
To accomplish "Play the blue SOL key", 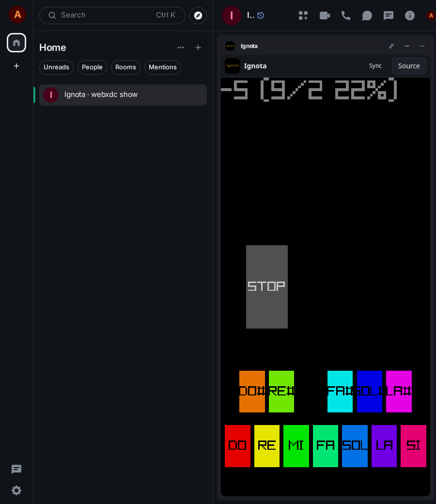I will 355,446.
